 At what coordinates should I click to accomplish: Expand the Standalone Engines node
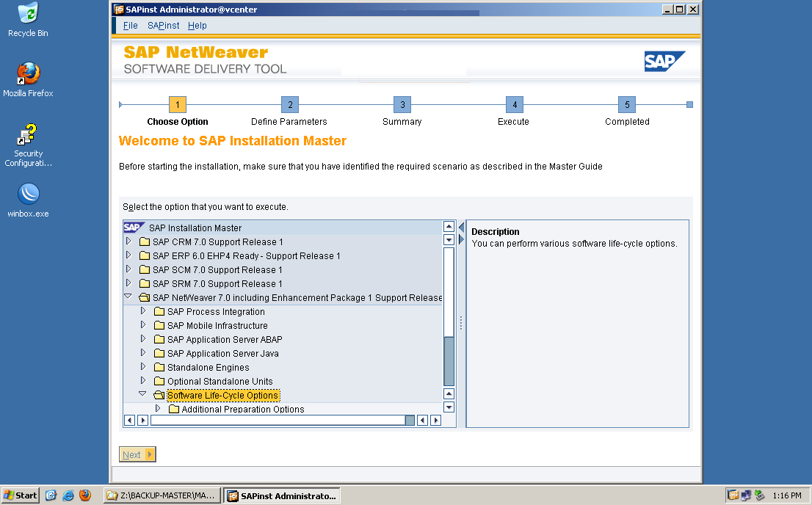pyautogui.click(x=143, y=367)
